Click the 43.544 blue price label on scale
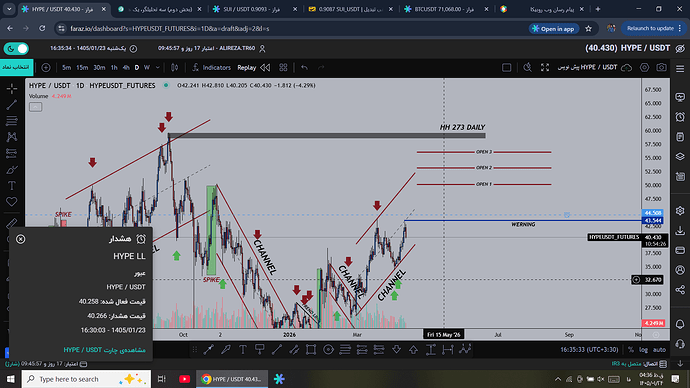This screenshot has height=388, width=690. point(653,220)
